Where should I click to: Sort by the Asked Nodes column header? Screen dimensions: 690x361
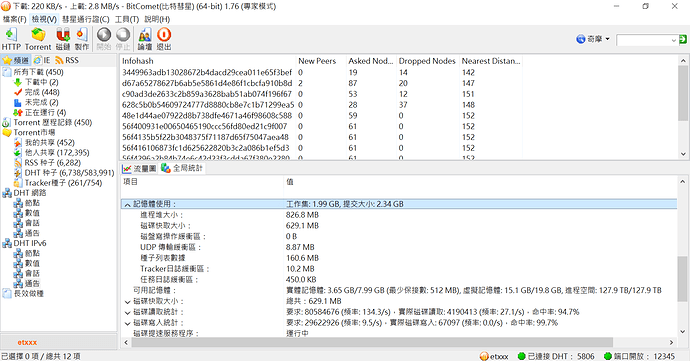(371, 61)
